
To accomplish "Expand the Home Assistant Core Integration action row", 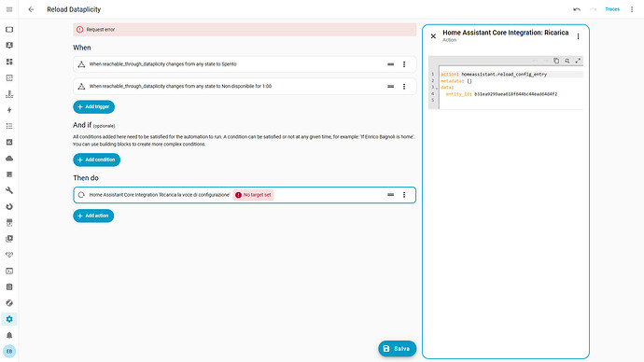I will (245, 195).
